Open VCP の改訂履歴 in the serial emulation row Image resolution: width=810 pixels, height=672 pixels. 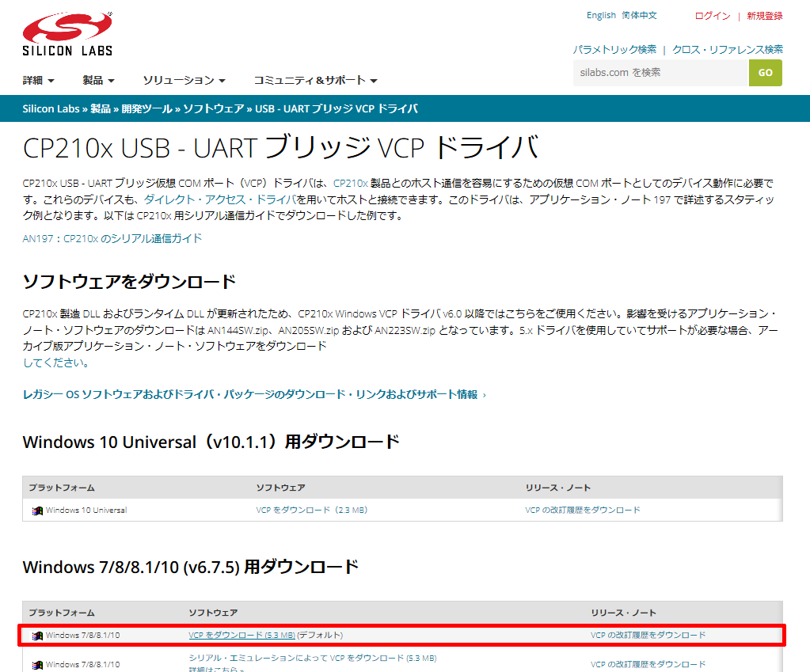tap(648, 664)
